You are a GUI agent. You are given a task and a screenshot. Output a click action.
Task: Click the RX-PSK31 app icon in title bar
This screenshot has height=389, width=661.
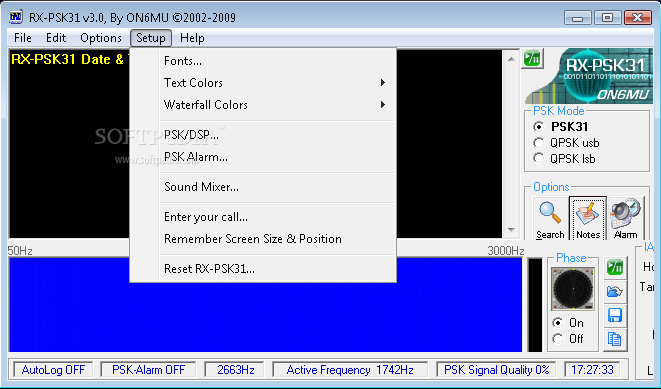(x=16, y=17)
